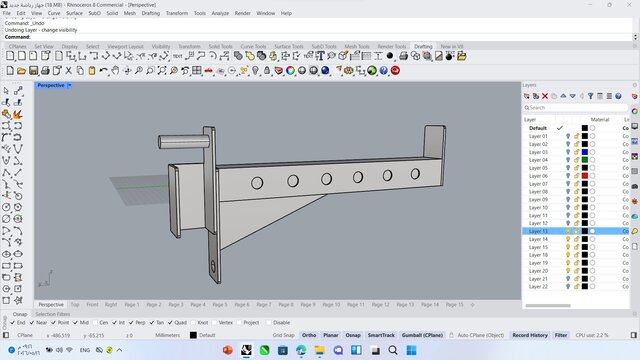Click the Layers panel search field
640x360 pixels.
point(576,108)
